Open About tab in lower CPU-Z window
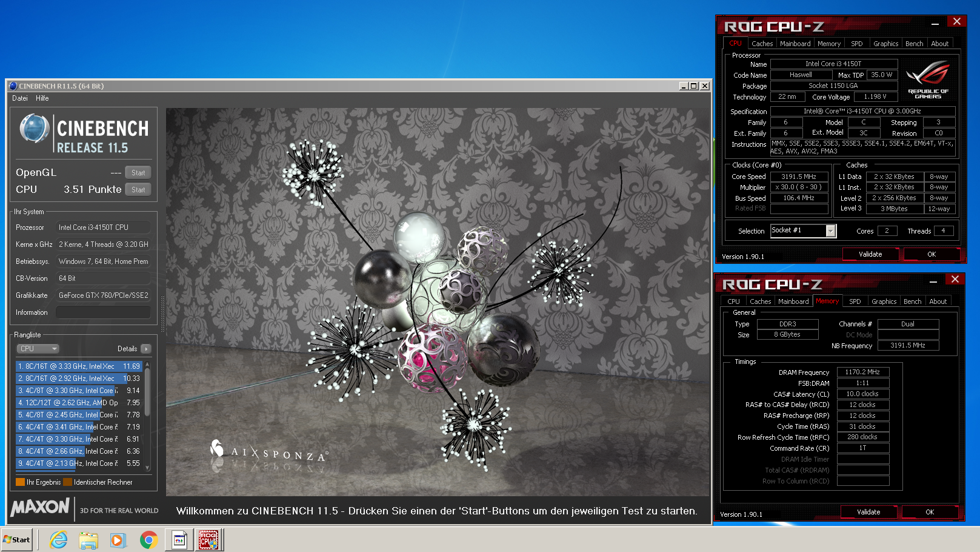Screen dimensions: 980x552 coord(938,301)
